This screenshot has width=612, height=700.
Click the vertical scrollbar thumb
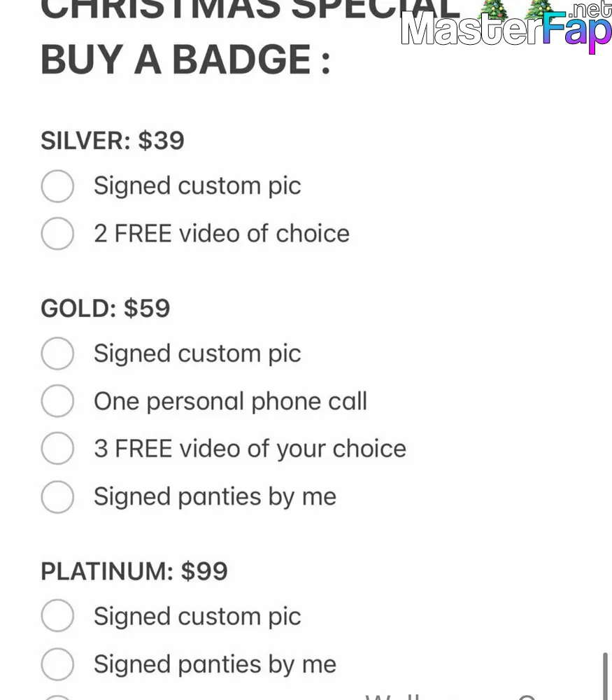pyautogui.click(x=605, y=676)
